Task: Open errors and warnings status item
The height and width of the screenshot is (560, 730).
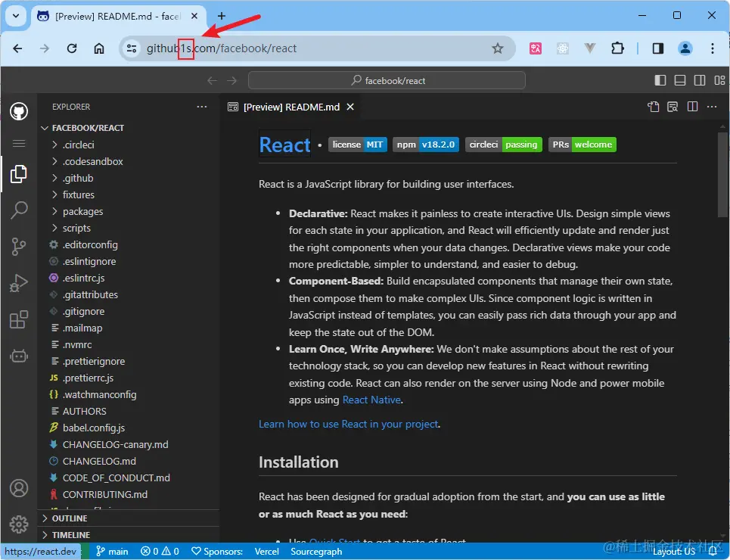Action: click(x=160, y=551)
